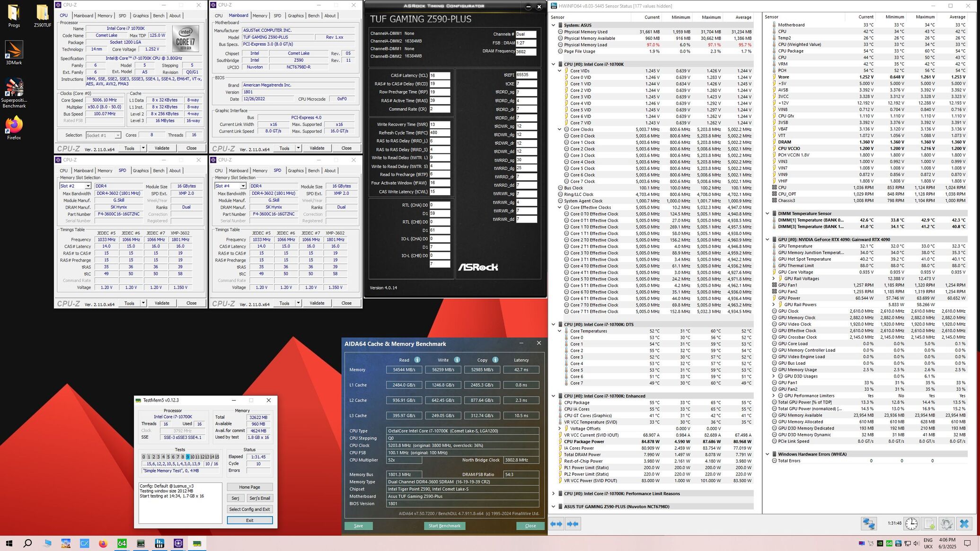The height and width of the screenshot is (551, 980).
Task: Open the notification center icon
Action: pyautogui.click(x=968, y=543)
